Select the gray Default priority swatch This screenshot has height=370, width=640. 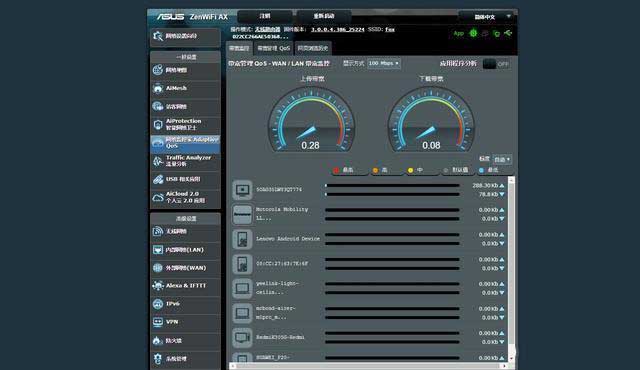pyautogui.click(x=446, y=170)
